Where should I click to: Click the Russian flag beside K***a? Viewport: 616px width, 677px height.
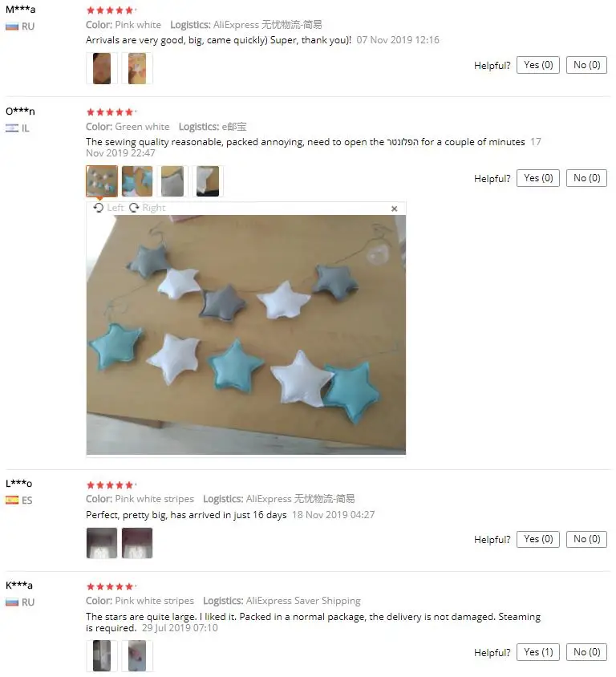coord(12,602)
